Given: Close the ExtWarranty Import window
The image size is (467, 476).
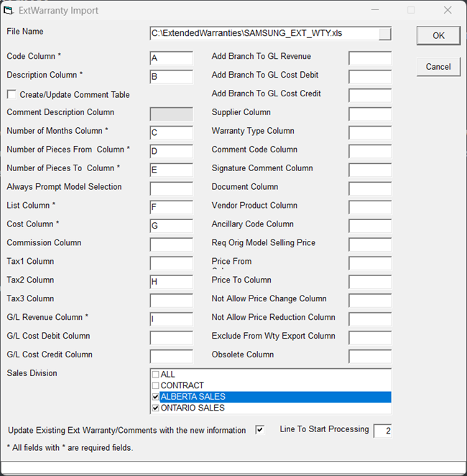Looking at the screenshot, I should (447, 10).
